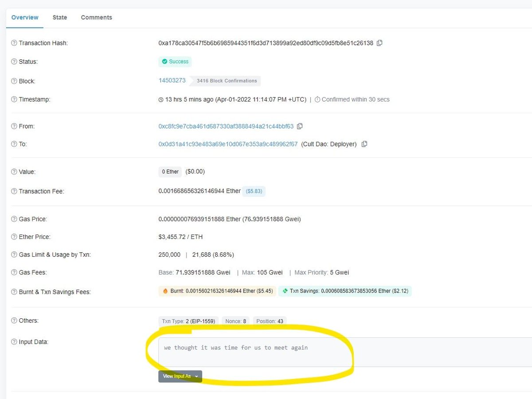Click help icon beside Gas Fees
The height and width of the screenshot is (399, 532).
14,272
